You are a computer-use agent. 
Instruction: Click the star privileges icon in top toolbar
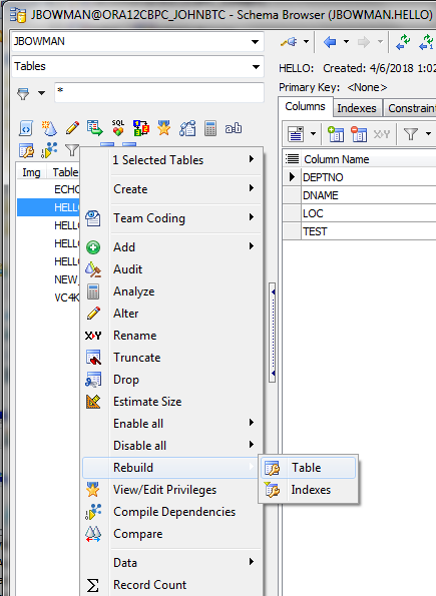pyautogui.click(x=164, y=128)
